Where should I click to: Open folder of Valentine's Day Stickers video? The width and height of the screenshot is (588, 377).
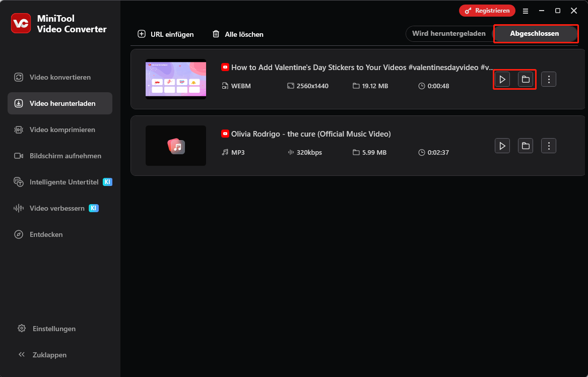(x=526, y=79)
